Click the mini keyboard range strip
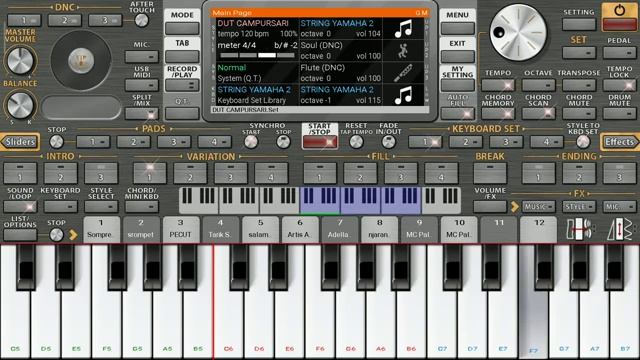Viewport: 640px width, 360px height. tap(320, 200)
